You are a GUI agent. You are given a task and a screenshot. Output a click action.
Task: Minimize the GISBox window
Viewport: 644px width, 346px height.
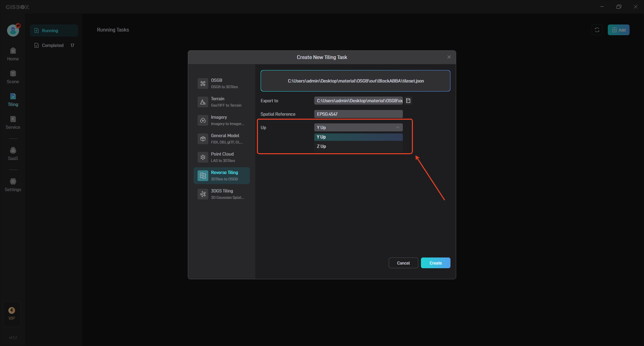[602, 7]
